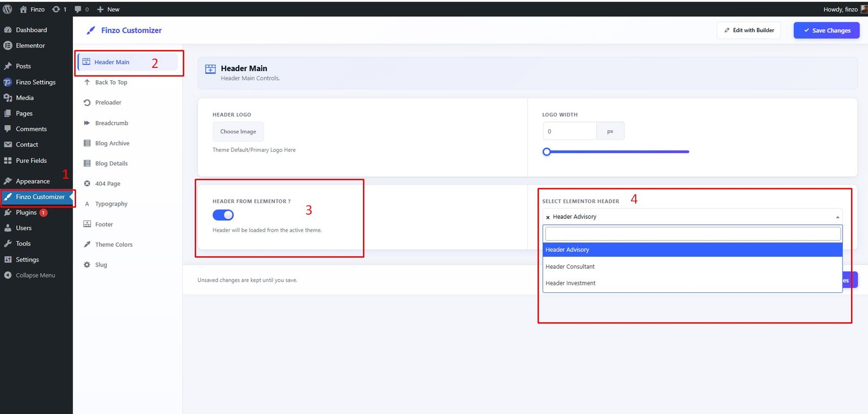Choose Header Advisory from dropdown list

point(692,250)
